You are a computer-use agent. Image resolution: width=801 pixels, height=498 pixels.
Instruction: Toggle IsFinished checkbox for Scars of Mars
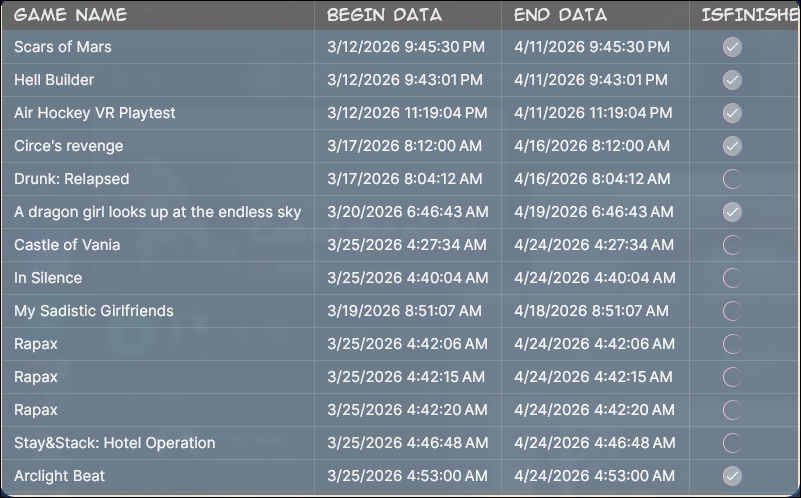click(732, 47)
